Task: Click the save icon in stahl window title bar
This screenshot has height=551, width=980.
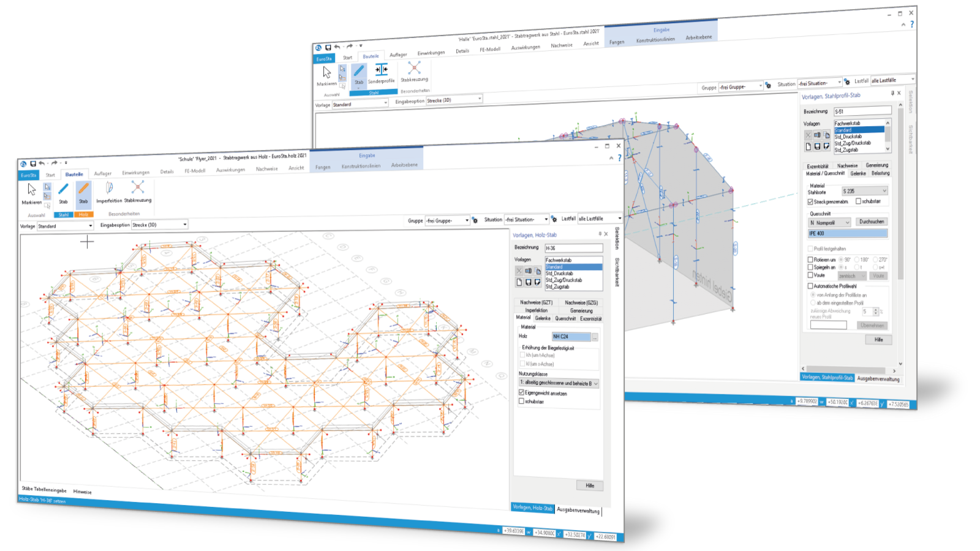Action: pyautogui.click(x=328, y=47)
